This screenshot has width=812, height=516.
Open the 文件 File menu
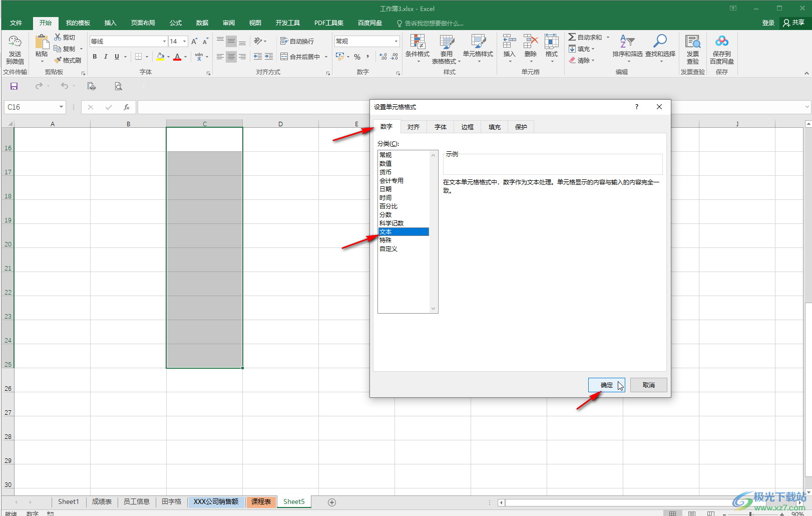(16, 23)
